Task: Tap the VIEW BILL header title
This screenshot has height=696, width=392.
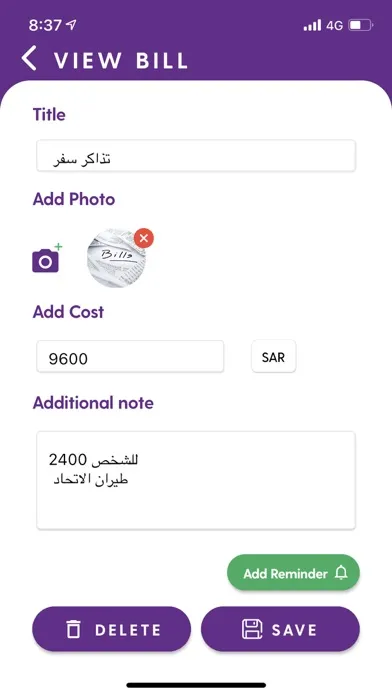Action: click(121, 60)
